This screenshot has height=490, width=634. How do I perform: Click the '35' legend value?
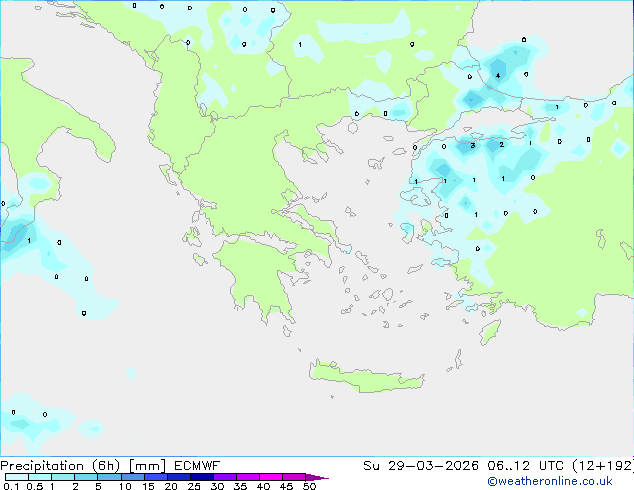click(x=240, y=486)
